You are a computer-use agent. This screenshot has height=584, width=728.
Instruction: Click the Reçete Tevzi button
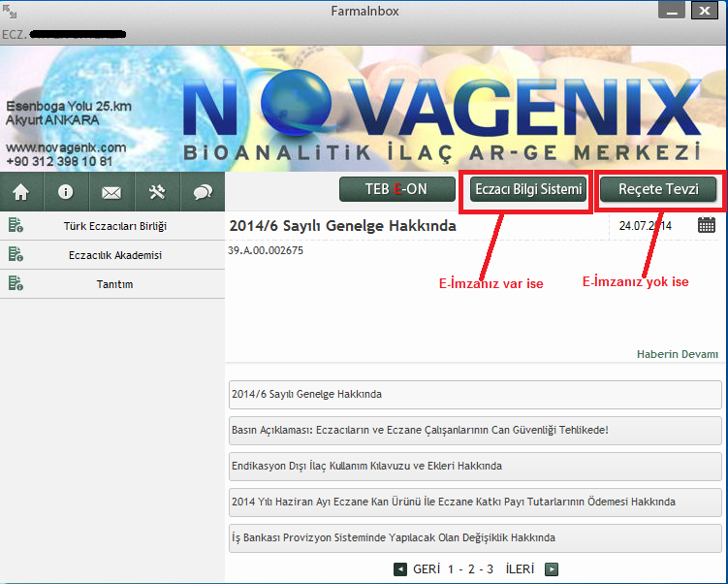659,188
